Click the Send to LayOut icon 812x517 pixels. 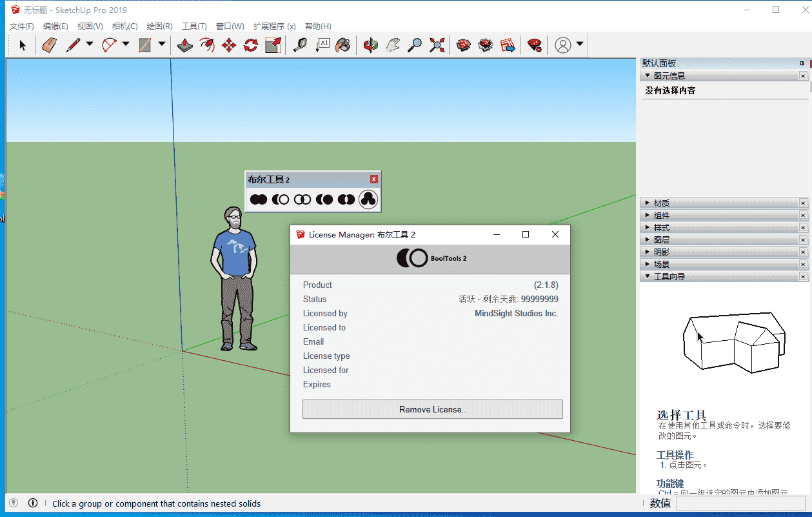click(x=508, y=45)
